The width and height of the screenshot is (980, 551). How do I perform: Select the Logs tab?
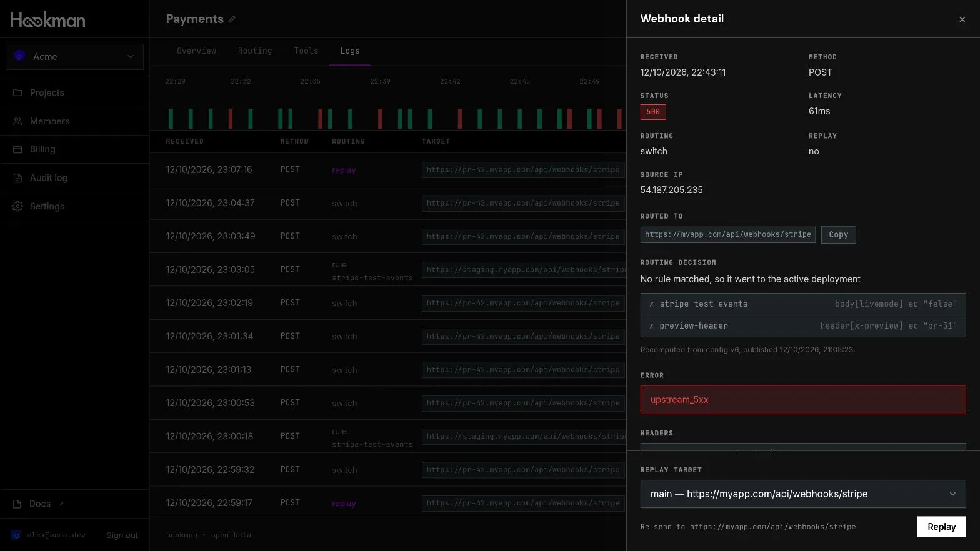[350, 51]
